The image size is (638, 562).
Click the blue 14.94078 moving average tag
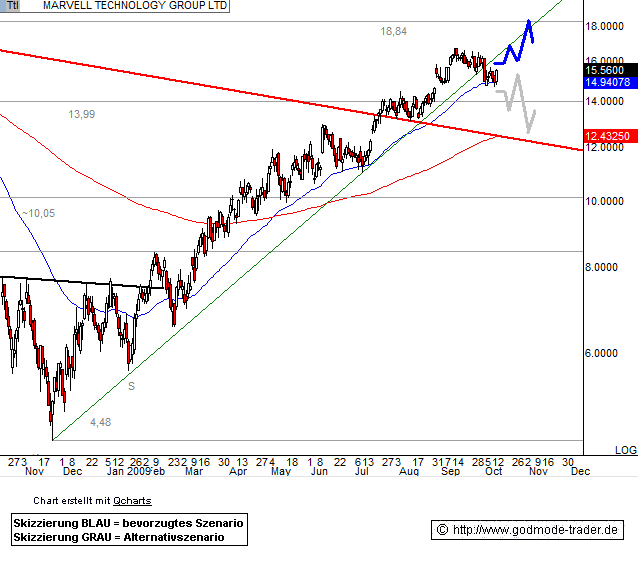610,82
